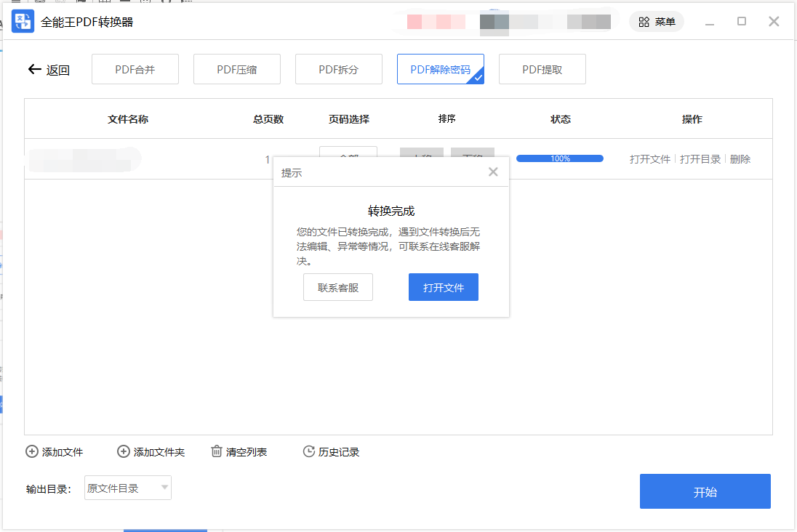Screen dimensions: 797x532
Task: Click the blue 开始 button
Action: [x=704, y=491]
